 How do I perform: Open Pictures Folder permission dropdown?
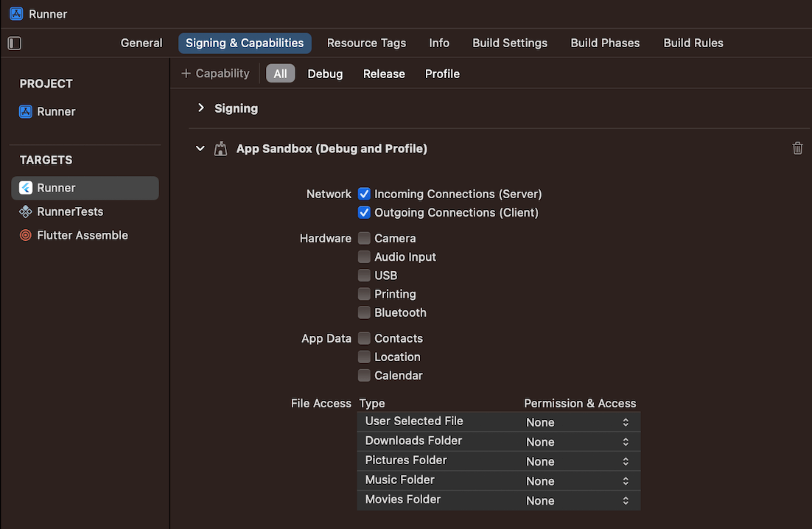578,462
